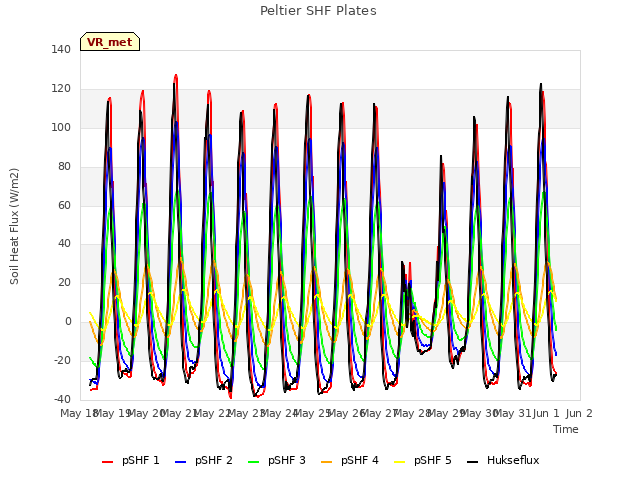Click the -20 y-axis tick label
This screenshot has height=480, width=640.
(x=62, y=360)
